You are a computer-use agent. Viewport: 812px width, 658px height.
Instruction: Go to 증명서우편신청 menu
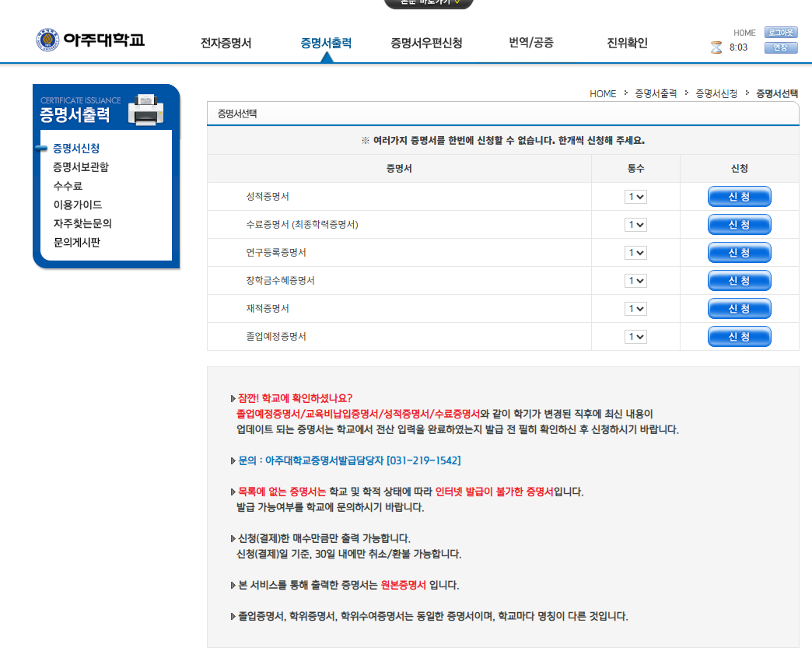pyautogui.click(x=426, y=43)
